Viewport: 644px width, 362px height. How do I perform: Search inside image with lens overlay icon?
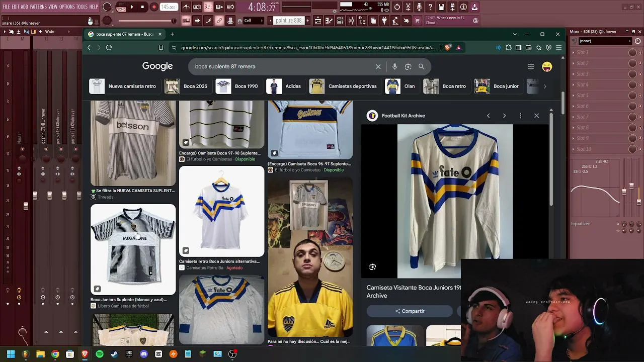tap(372, 267)
